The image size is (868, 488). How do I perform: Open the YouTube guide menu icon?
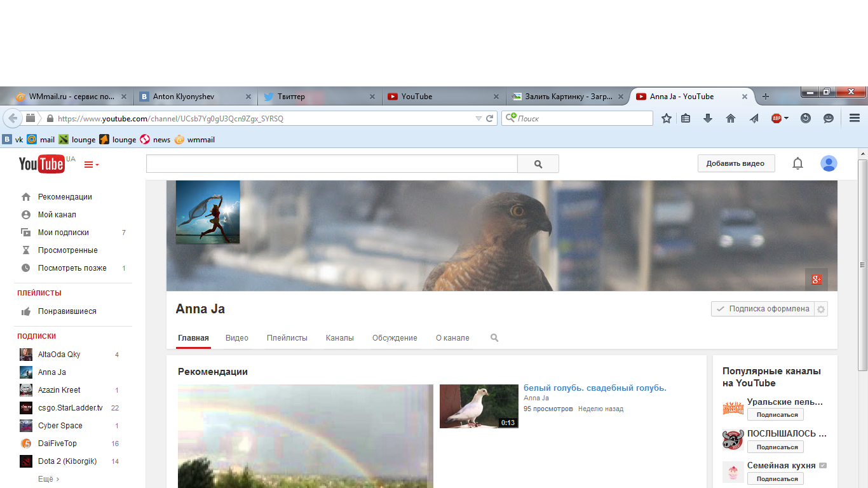[x=92, y=165]
